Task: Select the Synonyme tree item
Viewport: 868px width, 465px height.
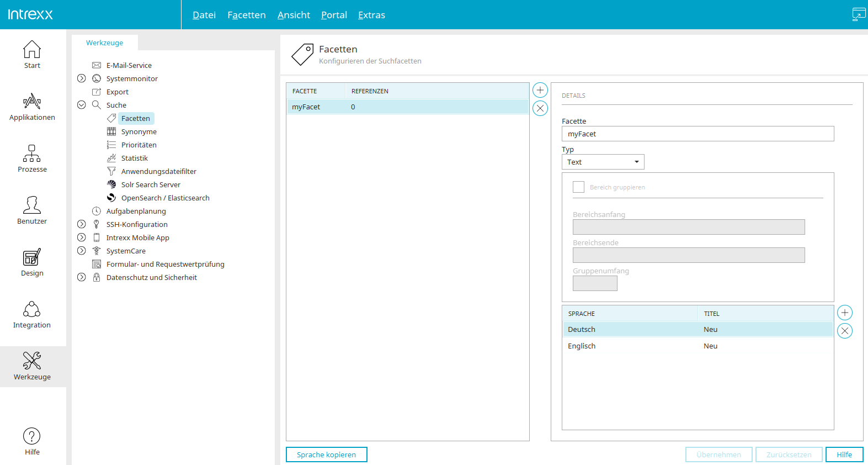Action: (139, 131)
